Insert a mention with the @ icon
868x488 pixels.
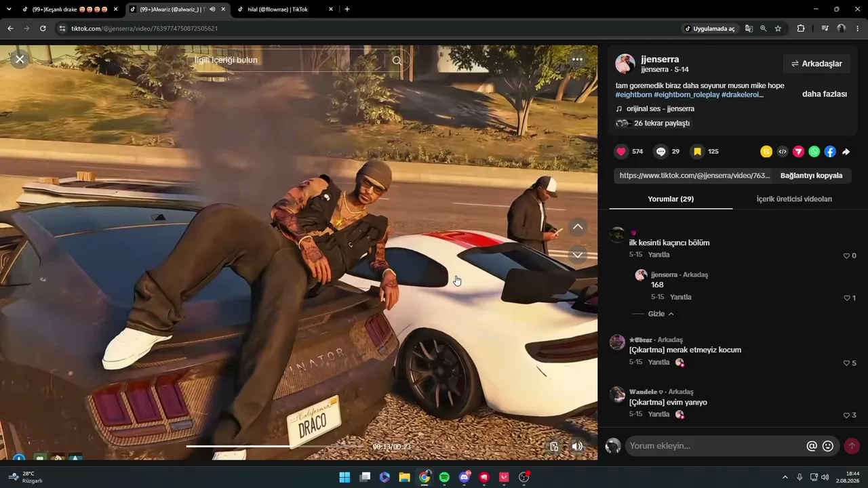pos(812,446)
